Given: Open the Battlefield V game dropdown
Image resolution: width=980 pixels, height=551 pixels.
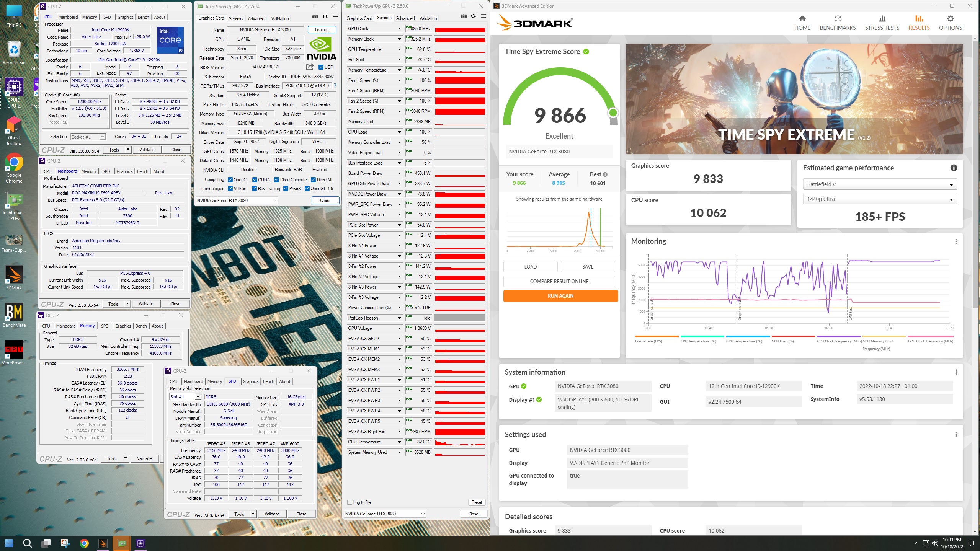Looking at the screenshot, I should [x=880, y=184].
